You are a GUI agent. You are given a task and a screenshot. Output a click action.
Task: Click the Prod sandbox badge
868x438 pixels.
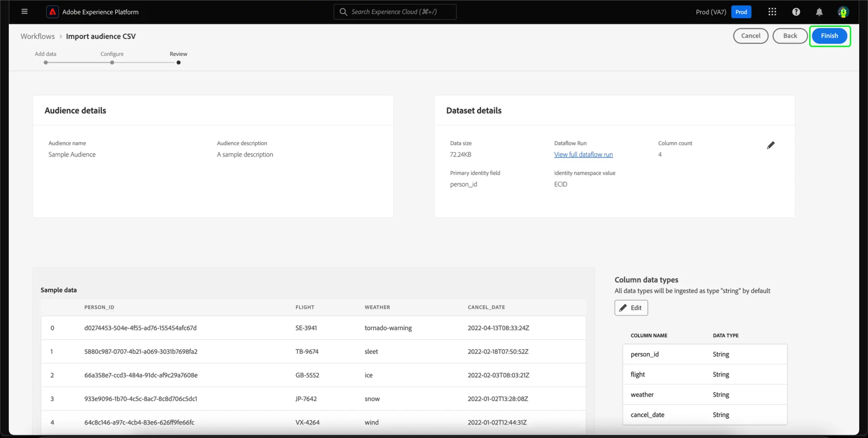click(741, 12)
